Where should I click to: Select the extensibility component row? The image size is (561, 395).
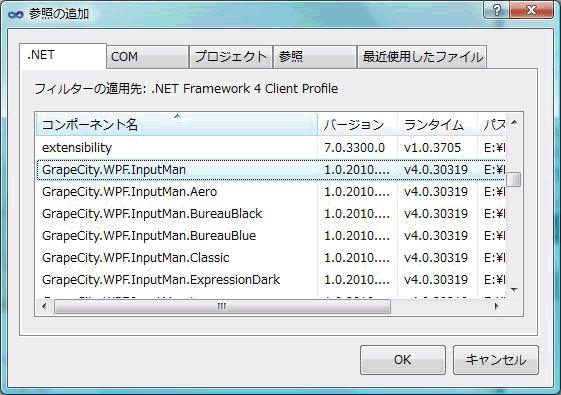(x=271, y=147)
